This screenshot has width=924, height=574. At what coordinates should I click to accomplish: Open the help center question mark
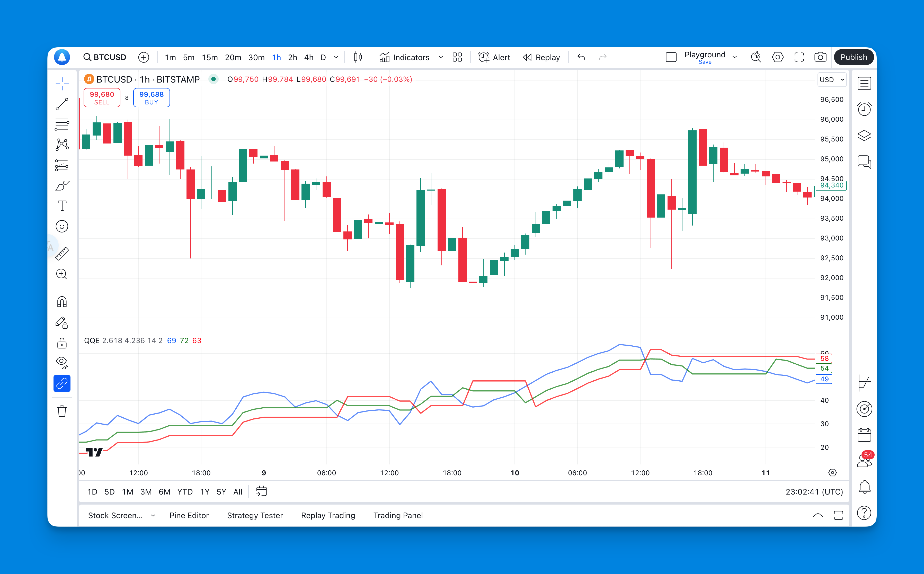864,513
